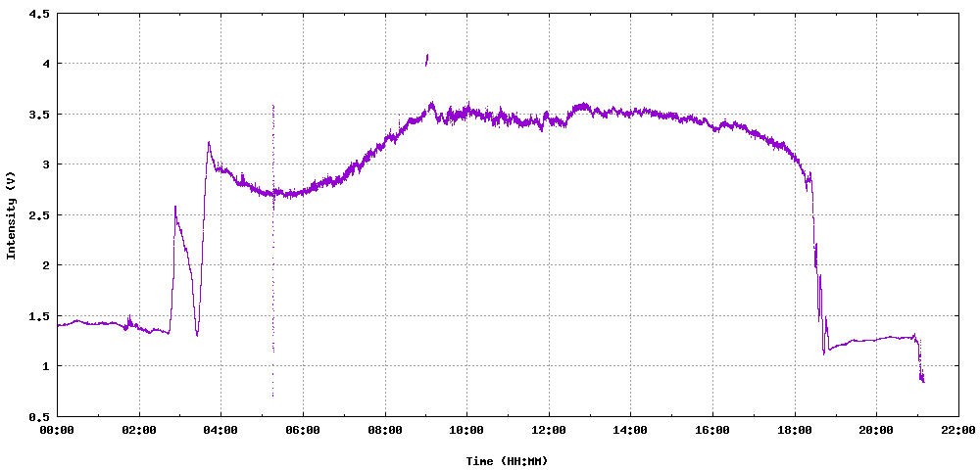This screenshot has width=980, height=470.
Task: Click the y-axis label 3
Action: click(45, 164)
